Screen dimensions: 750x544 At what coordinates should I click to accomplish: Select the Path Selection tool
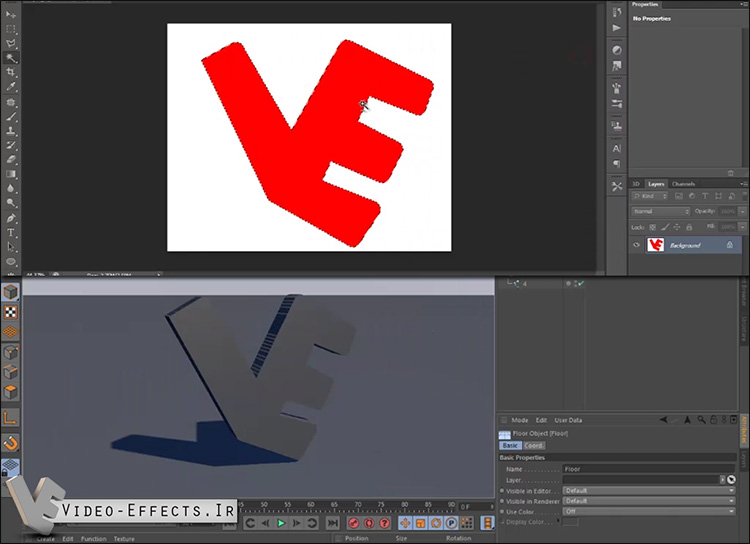click(x=11, y=247)
